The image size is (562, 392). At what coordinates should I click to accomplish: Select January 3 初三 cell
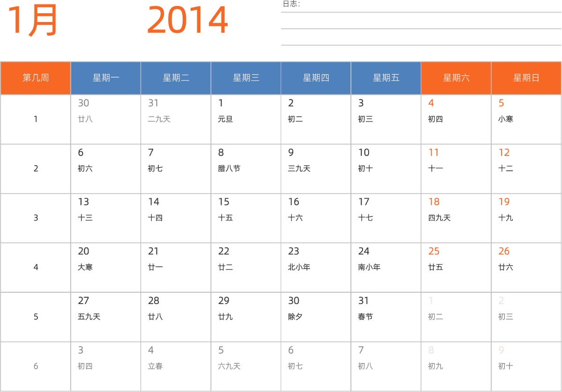[386, 119]
